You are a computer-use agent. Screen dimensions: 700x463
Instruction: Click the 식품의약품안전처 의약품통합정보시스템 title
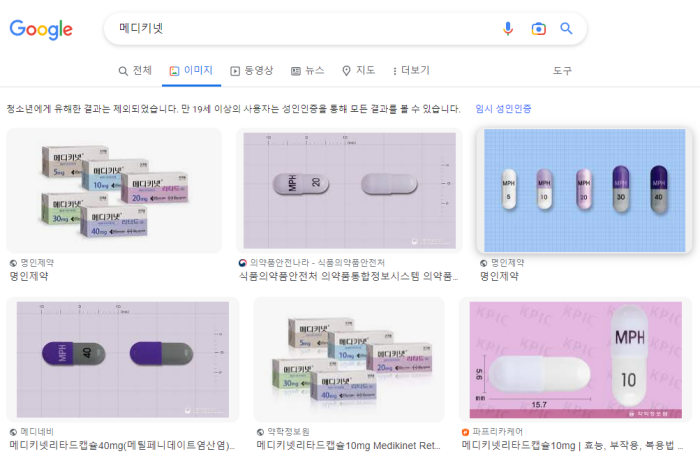point(349,276)
